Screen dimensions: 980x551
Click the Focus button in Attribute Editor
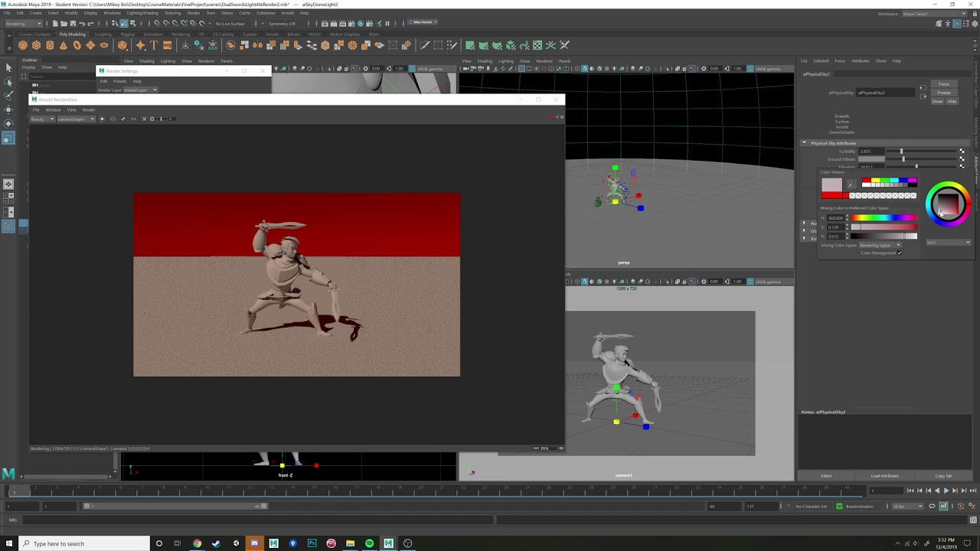click(x=944, y=84)
